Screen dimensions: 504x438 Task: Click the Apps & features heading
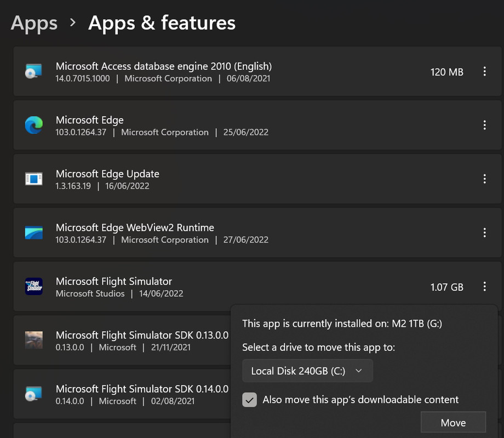tap(162, 23)
